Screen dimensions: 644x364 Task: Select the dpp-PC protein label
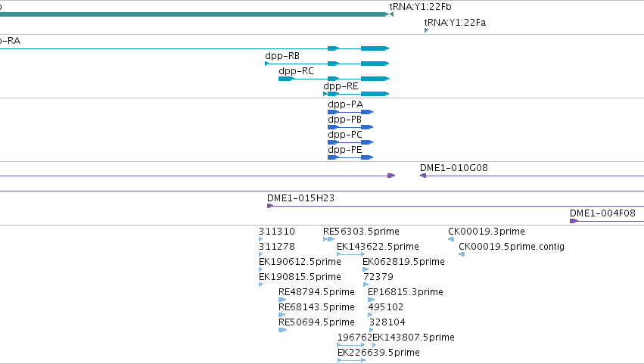pyautogui.click(x=345, y=135)
